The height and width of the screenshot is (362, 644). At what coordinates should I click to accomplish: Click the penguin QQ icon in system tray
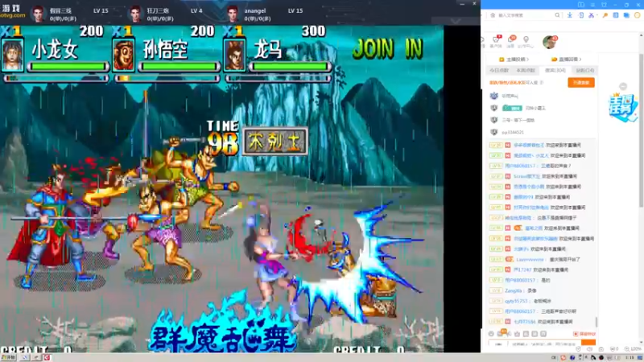[592, 358]
